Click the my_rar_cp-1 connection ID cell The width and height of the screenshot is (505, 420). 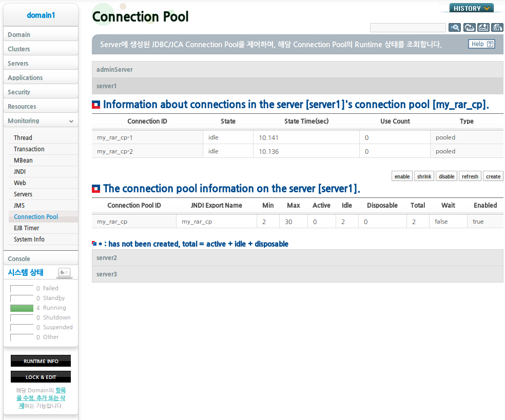(147, 137)
